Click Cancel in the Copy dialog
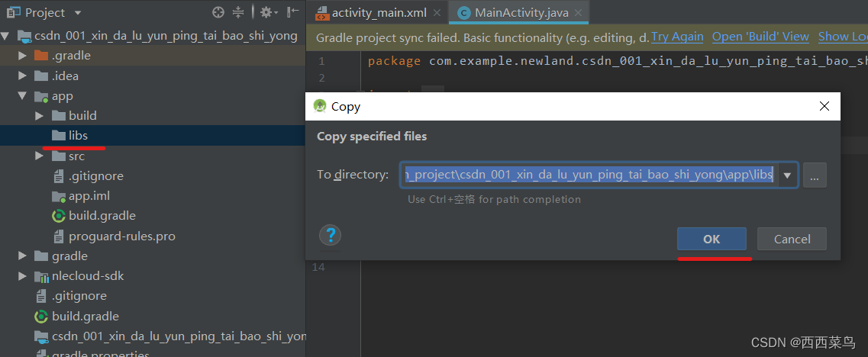 [x=792, y=239]
